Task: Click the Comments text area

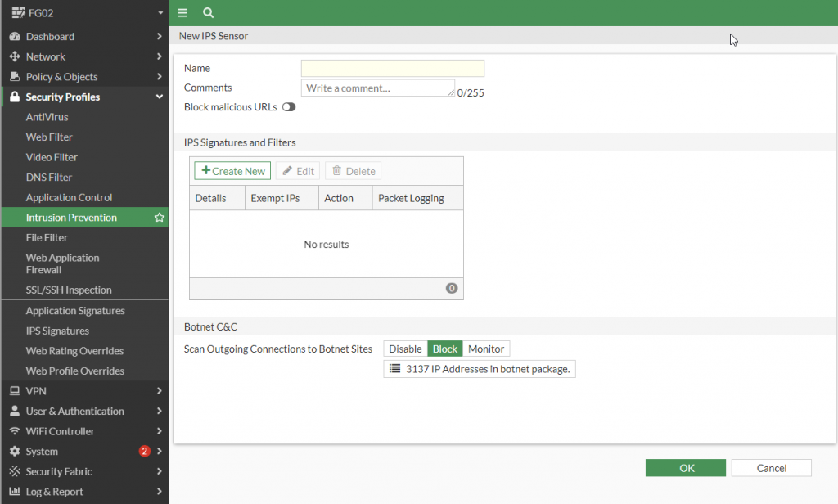Action: coord(377,88)
